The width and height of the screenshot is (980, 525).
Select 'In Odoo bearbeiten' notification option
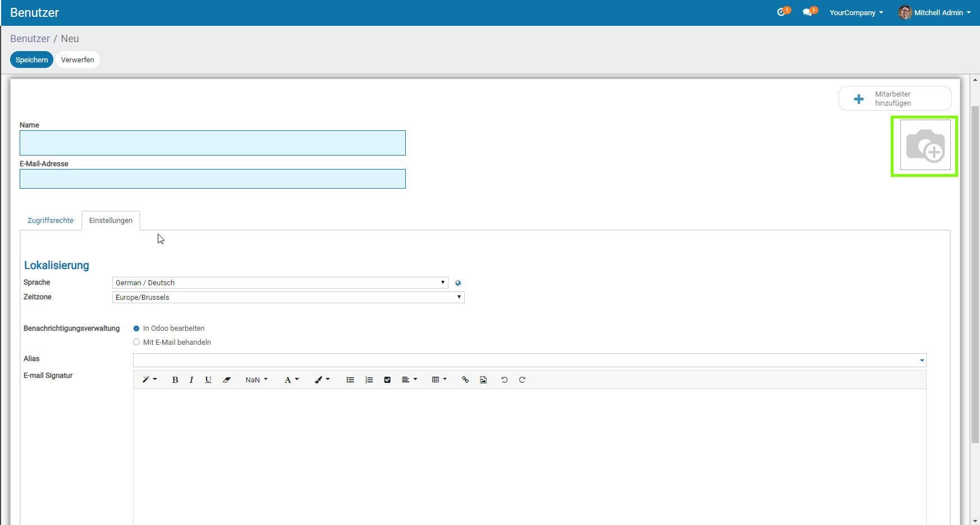point(136,328)
